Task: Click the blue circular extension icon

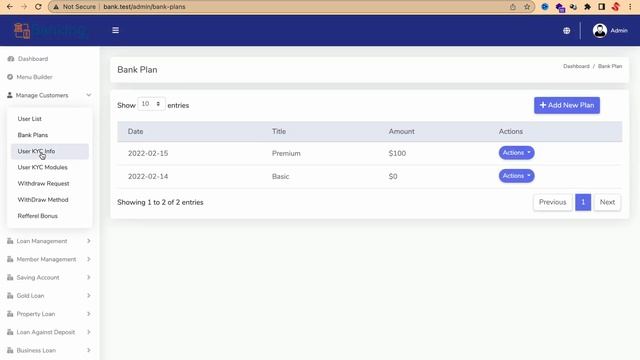Action: (545, 7)
